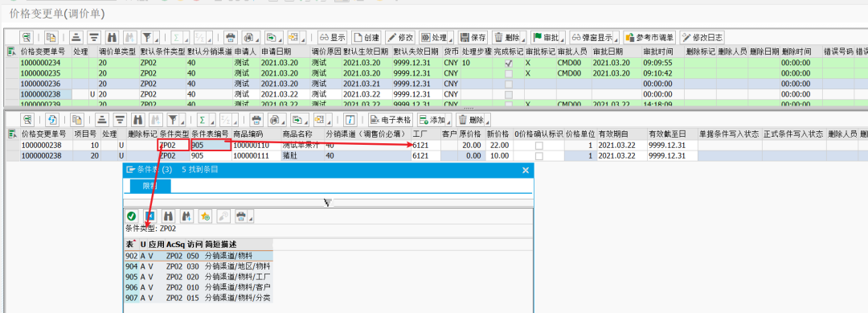The width and height of the screenshot is (868, 313).
Task: Click the select-all icon of the upper grid
Action: pyautogui.click(x=11, y=51)
